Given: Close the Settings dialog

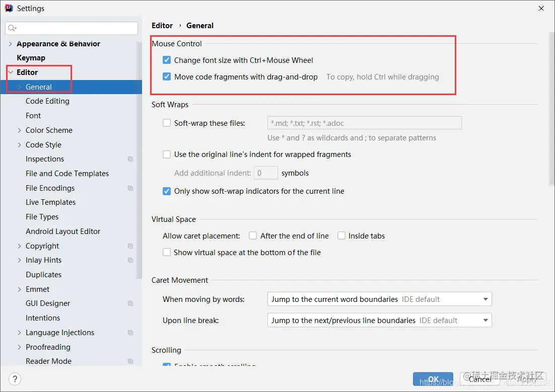Looking at the screenshot, I should (x=541, y=8).
